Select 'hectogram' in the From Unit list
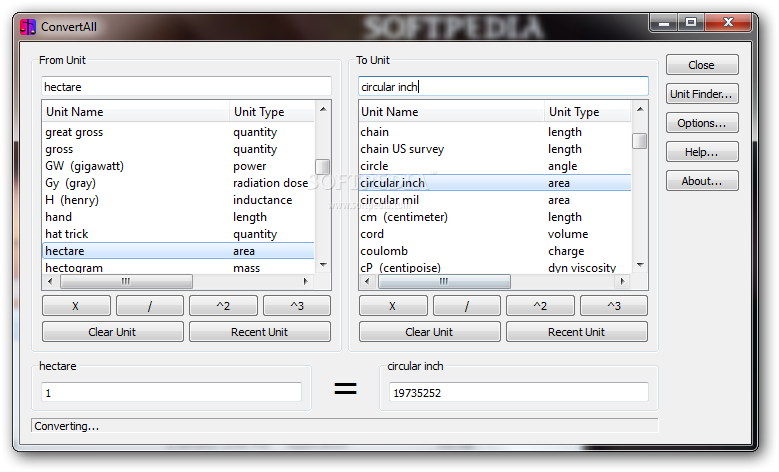 (x=178, y=267)
